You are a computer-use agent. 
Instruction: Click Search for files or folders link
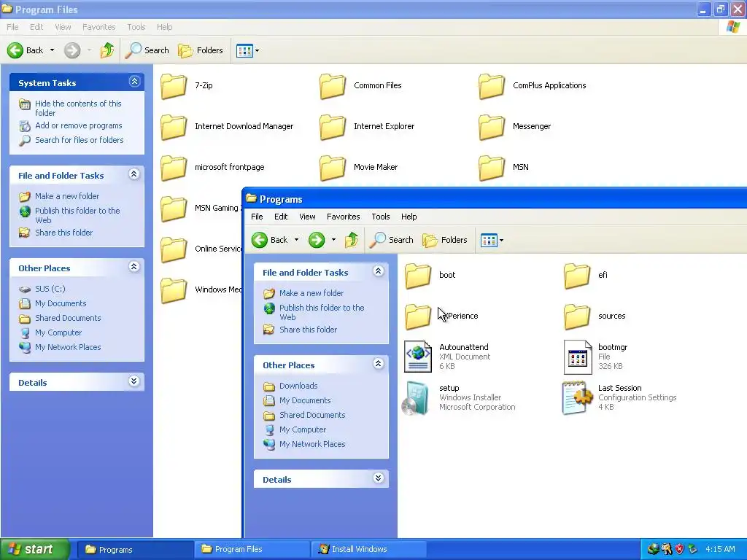click(79, 140)
